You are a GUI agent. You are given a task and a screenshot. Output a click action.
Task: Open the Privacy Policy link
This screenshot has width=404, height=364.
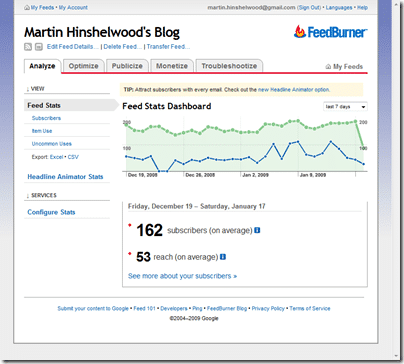pos(268,309)
